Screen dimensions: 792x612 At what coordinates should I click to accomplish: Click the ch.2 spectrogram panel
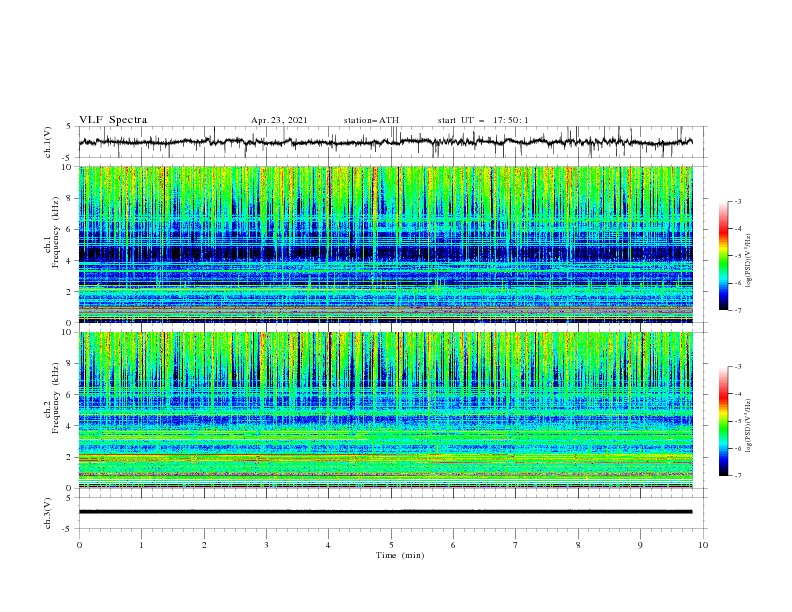pyautogui.click(x=386, y=410)
